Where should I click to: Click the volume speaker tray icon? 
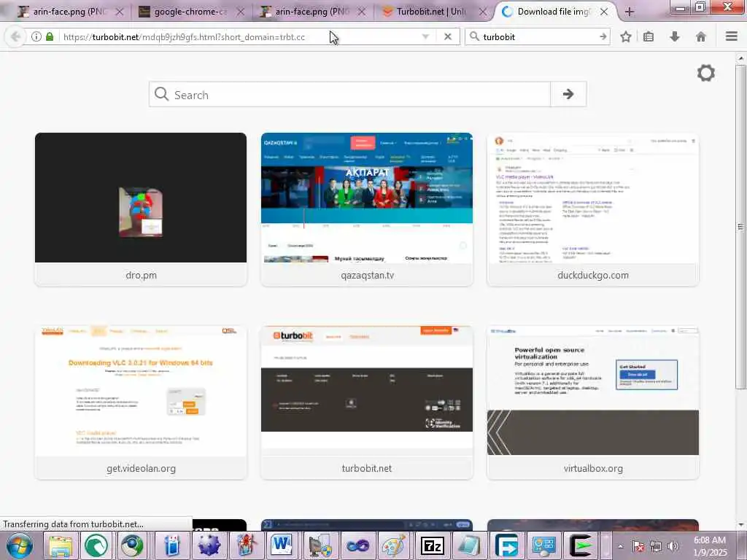click(673, 546)
